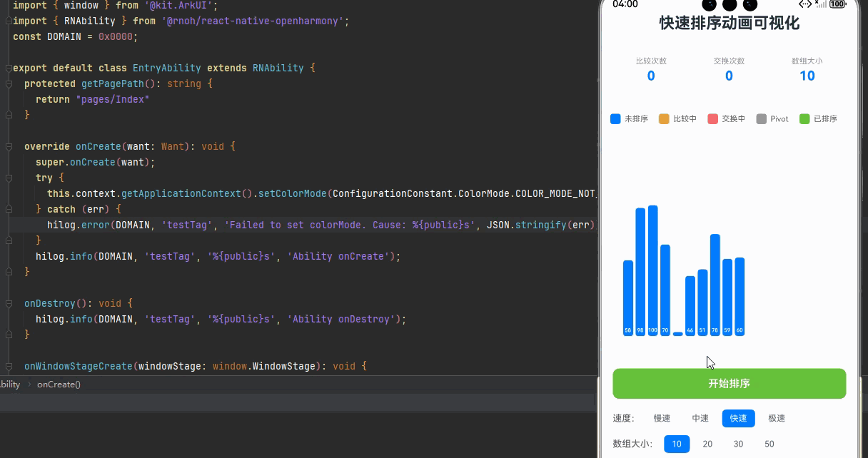The height and width of the screenshot is (458, 868).
Task: Click the network link icon in phone status bar
Action: coord(805,4)
